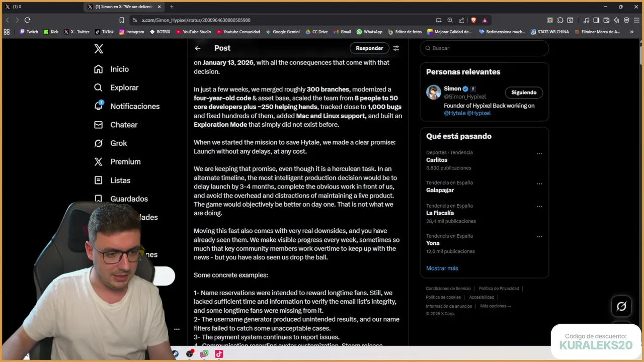Screen dimensions: 644x362
Task: Open Política de cookies footer link
Action: point(443,297)
